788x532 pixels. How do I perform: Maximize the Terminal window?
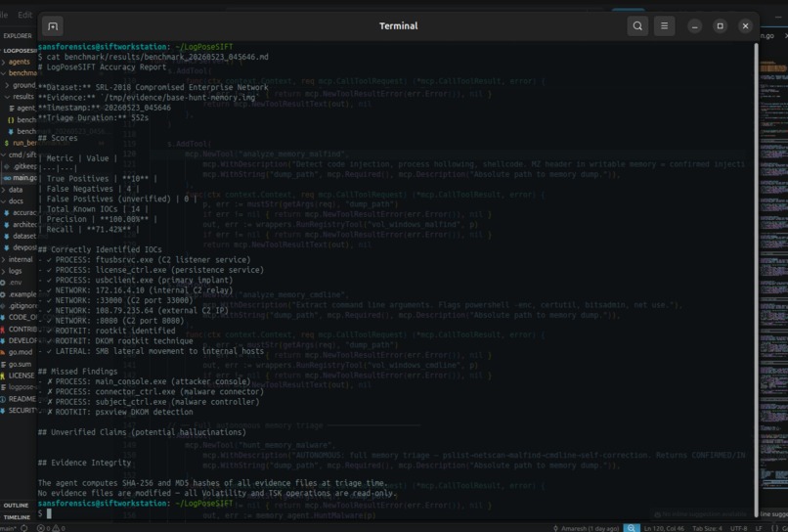720,26
